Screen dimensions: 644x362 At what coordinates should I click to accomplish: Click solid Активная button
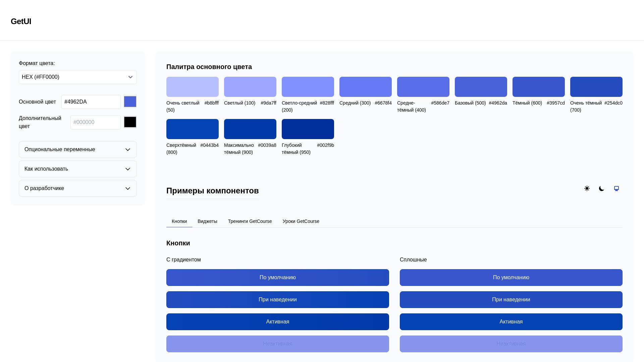coord(511,322)
